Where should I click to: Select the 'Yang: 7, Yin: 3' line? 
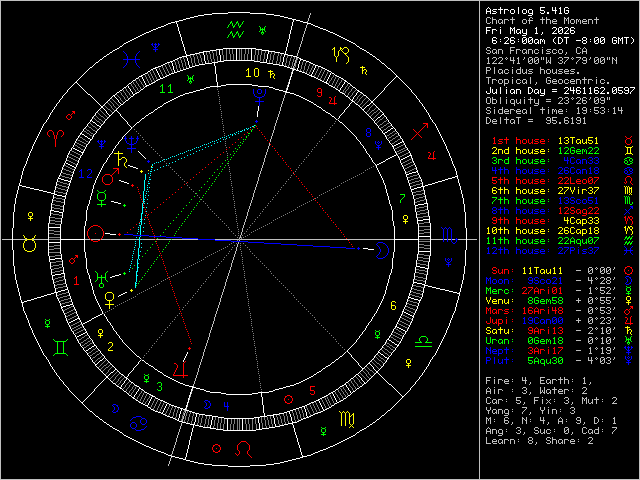point(530,411)
